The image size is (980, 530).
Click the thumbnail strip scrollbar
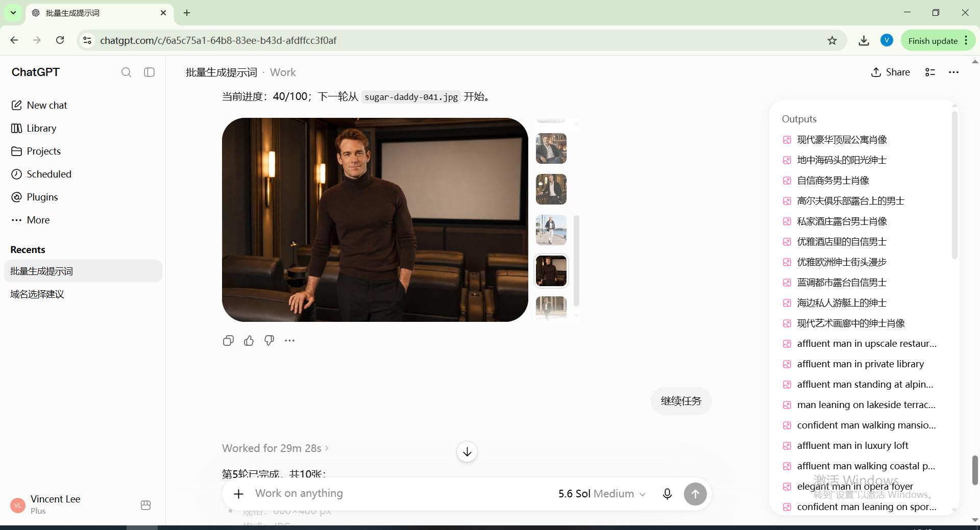(576, 261)
